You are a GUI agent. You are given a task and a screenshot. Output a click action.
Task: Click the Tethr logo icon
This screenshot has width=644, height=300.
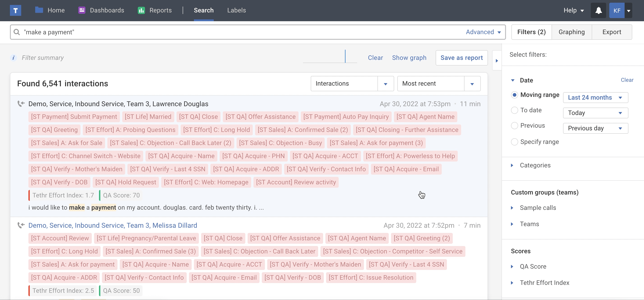pos(16,11)
